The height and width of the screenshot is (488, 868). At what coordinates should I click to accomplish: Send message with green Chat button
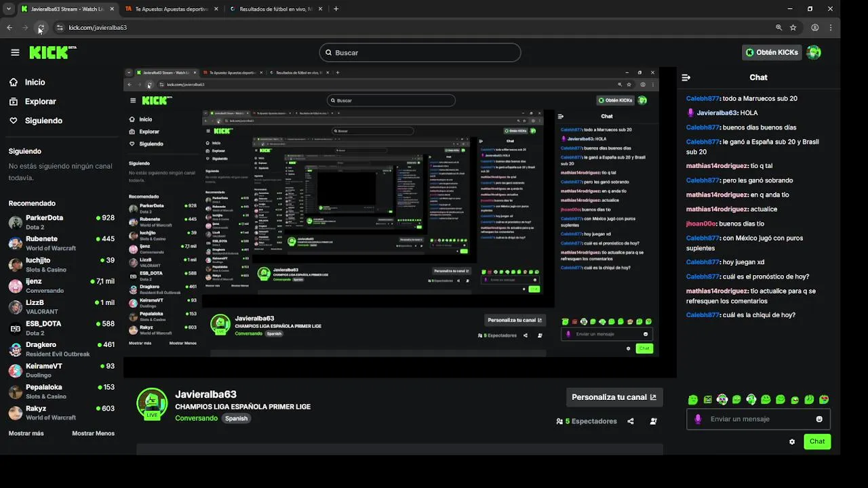coord(817,441)
